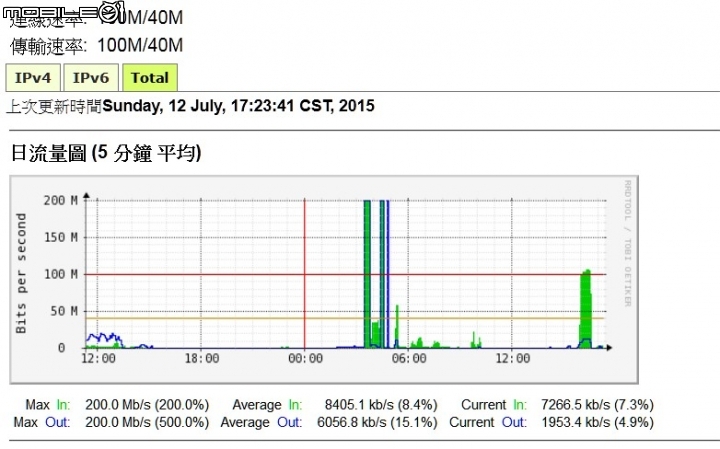
Task: Click the '150 M' y-axis label
Action: coord(61,237)
